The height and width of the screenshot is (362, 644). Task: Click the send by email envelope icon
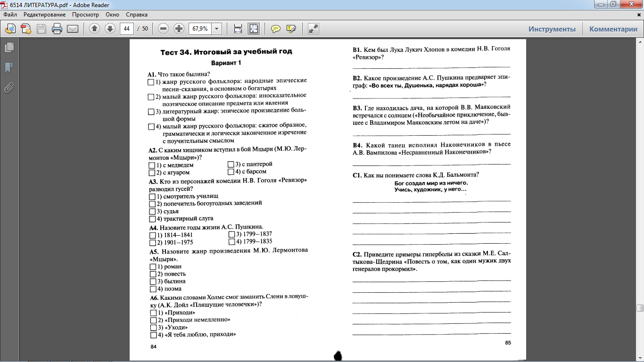click(x=73, y=29)
